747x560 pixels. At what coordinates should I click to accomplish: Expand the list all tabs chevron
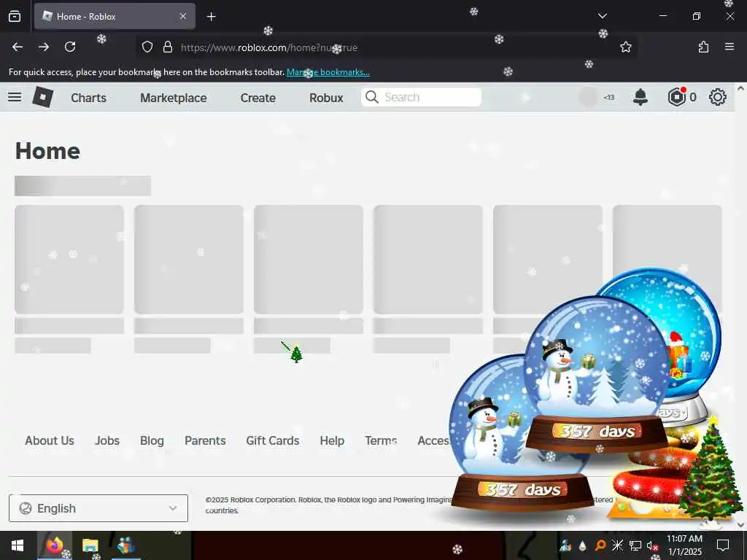(602, 16)
